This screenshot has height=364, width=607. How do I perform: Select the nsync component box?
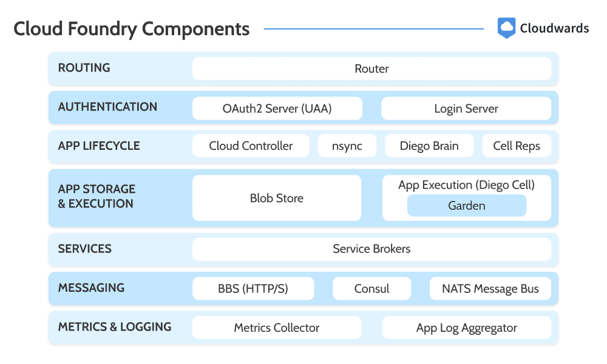(x=347, y=146)
